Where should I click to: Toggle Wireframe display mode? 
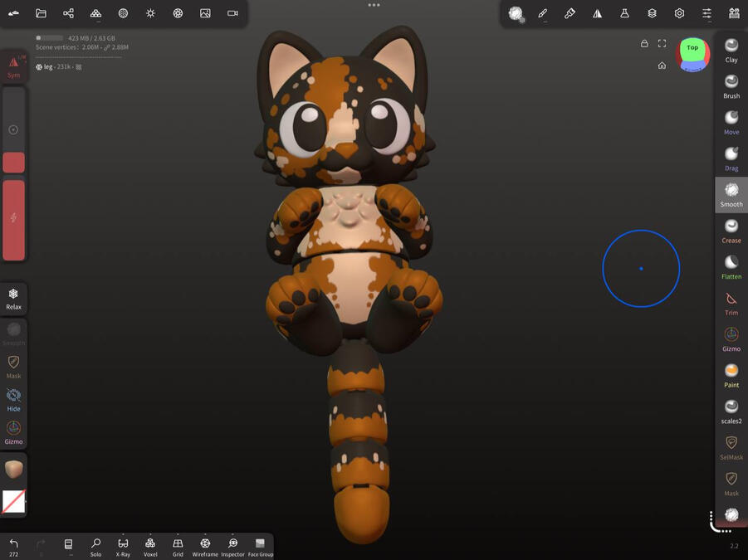tap(204, 546)
